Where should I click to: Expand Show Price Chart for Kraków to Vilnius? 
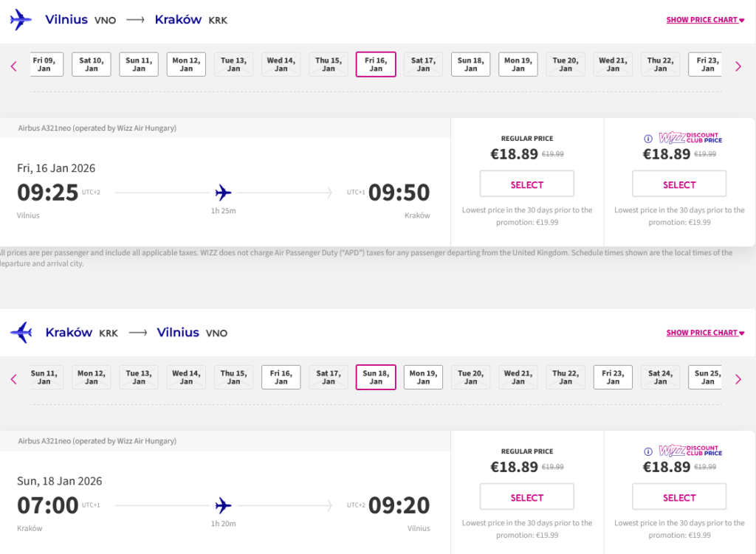(705, 333)
